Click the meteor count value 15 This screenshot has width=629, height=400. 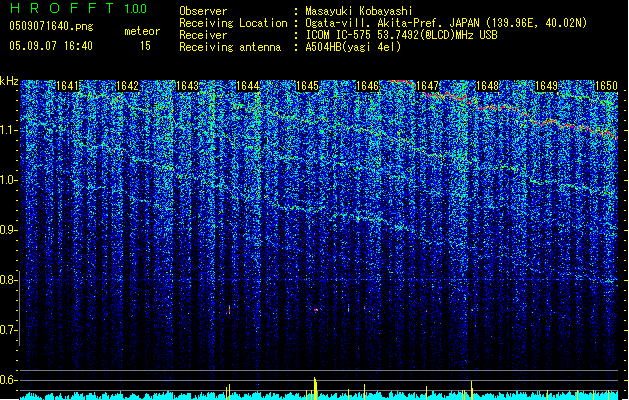tap(145, 46)
